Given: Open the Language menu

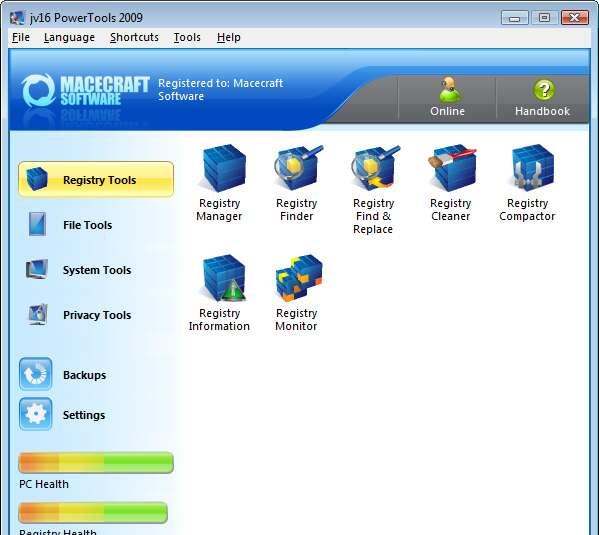Looking at the screenshot, I should [69, 37].
